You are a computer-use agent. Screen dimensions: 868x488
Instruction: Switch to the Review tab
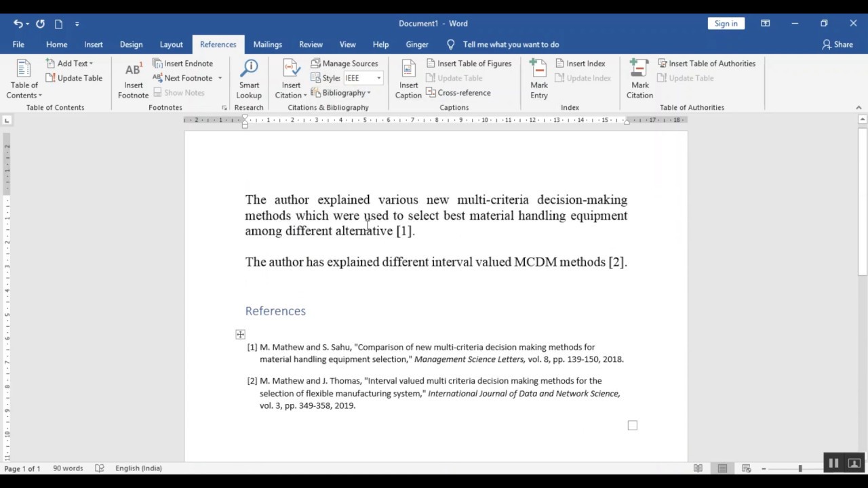(x=311, y=44)
